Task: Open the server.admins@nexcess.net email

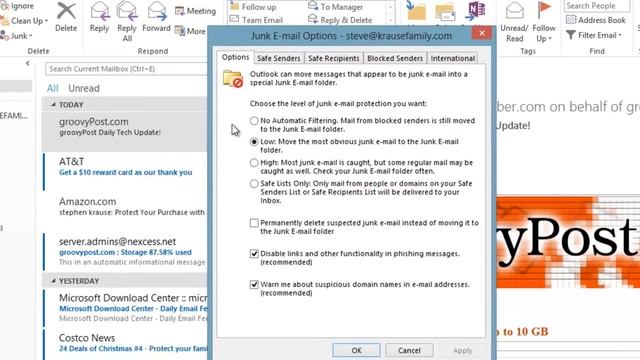Action: (x=124, y=251)
